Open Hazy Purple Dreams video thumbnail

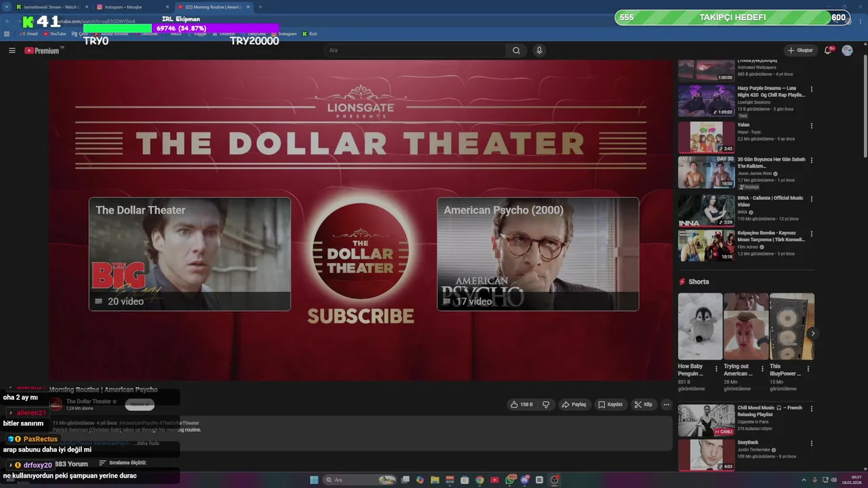(706, 101)
